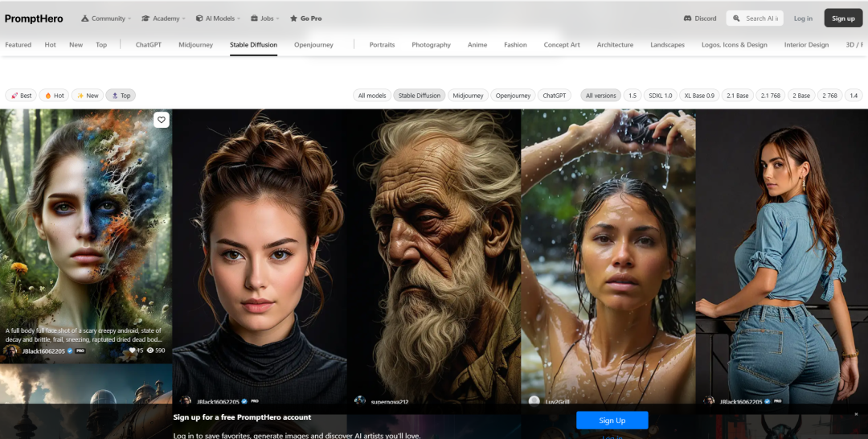Open the Openjourney tab in category bar
The height and width of the screenshot is (439, 868).
pos(314,45)
